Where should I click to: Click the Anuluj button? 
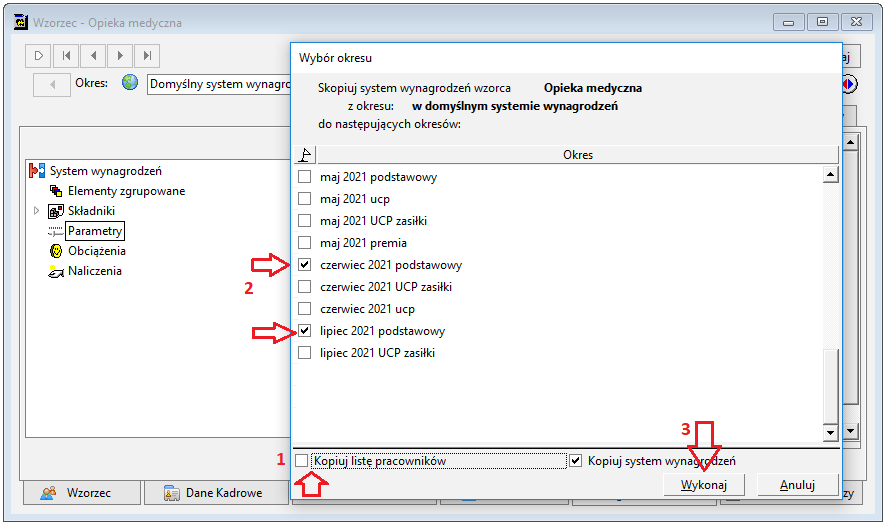tap(797, 485)
